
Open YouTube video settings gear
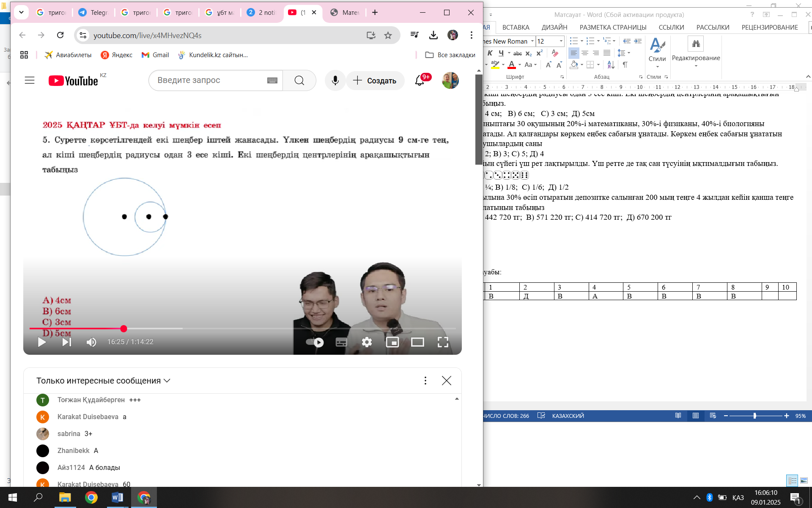[367, 342]
